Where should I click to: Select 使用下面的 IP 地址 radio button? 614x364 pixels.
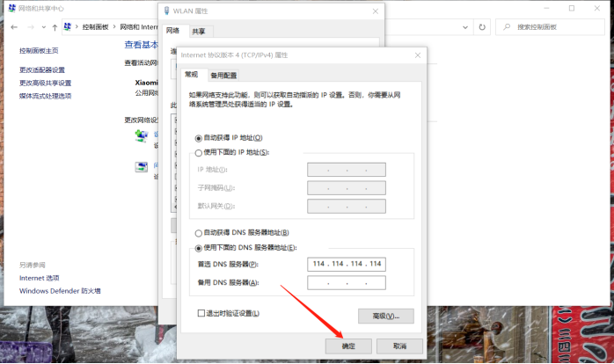[198, 152]
